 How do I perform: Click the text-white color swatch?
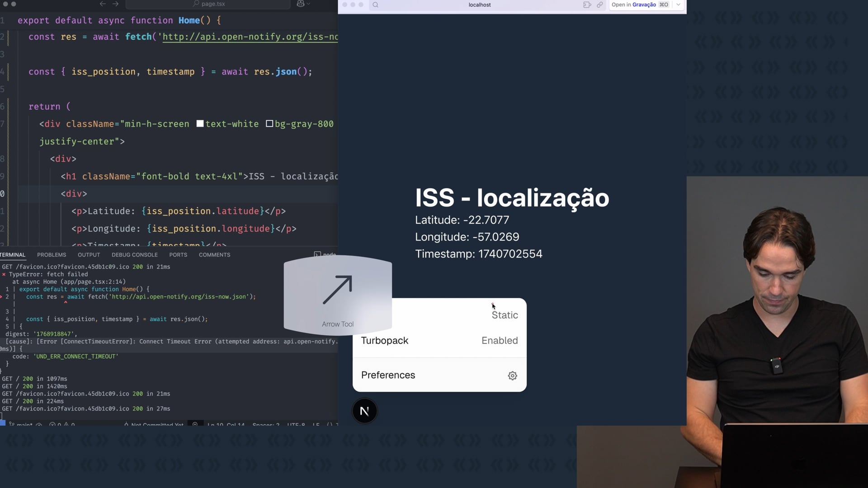click(x=200, y=124)
